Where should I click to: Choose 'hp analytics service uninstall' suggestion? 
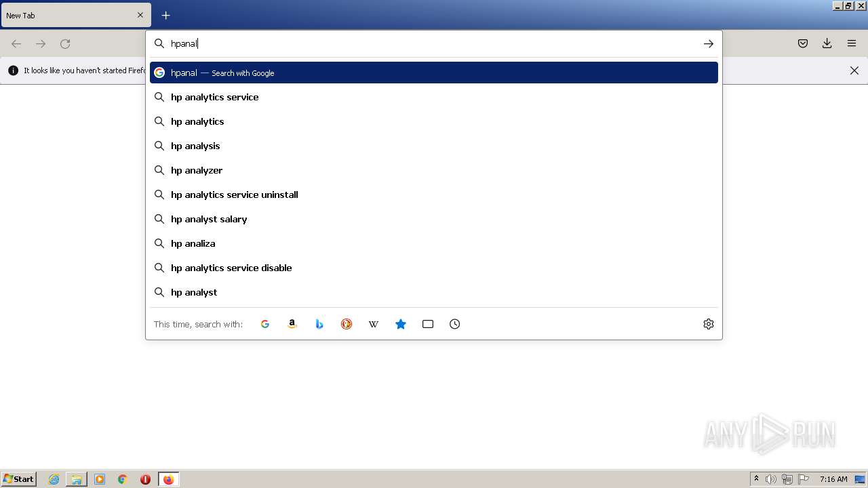[x=434, y=195]
